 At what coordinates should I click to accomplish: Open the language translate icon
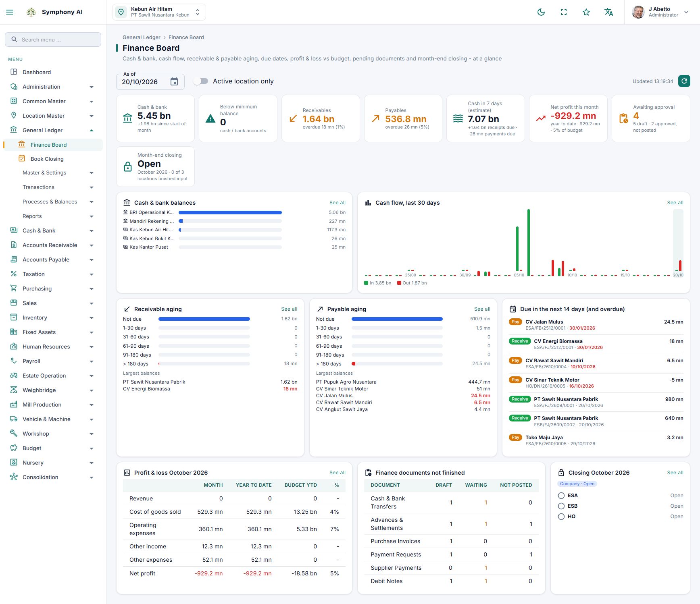click(609, 12)
